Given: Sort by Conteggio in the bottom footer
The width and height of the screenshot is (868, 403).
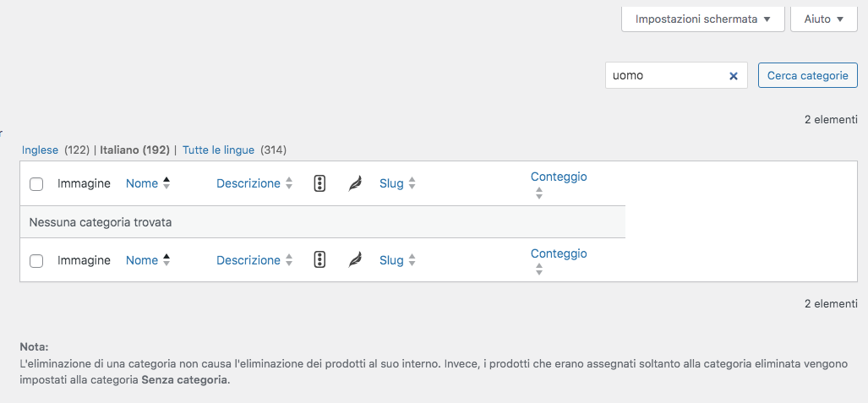Looking at the screenshot, I should [559, 253].
